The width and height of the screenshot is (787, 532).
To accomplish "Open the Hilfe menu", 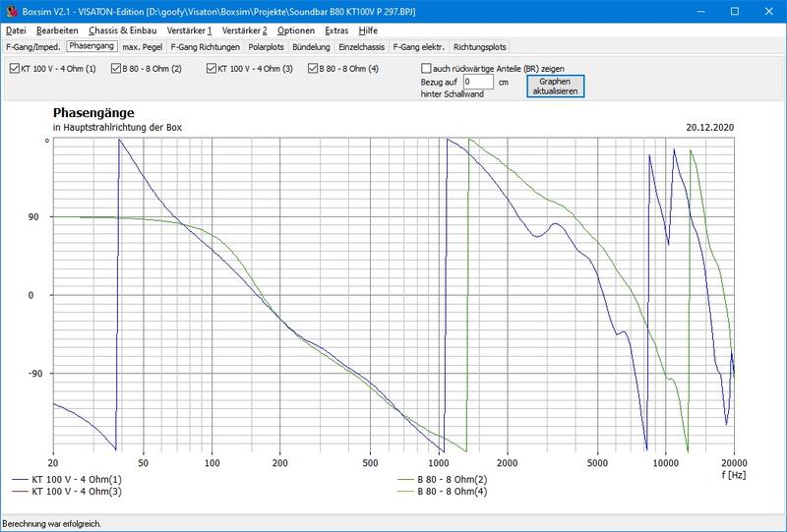I will (x=368, y=30).
